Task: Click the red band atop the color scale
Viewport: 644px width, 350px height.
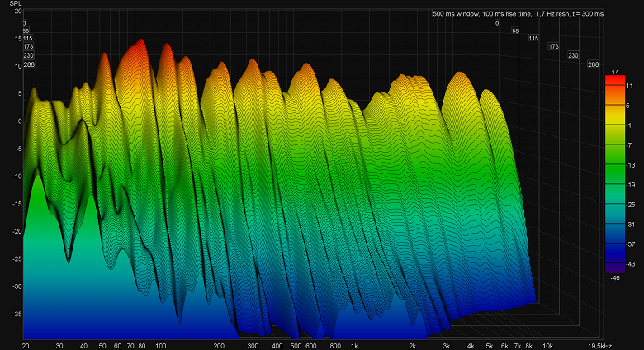Action: tap(615, 80)
